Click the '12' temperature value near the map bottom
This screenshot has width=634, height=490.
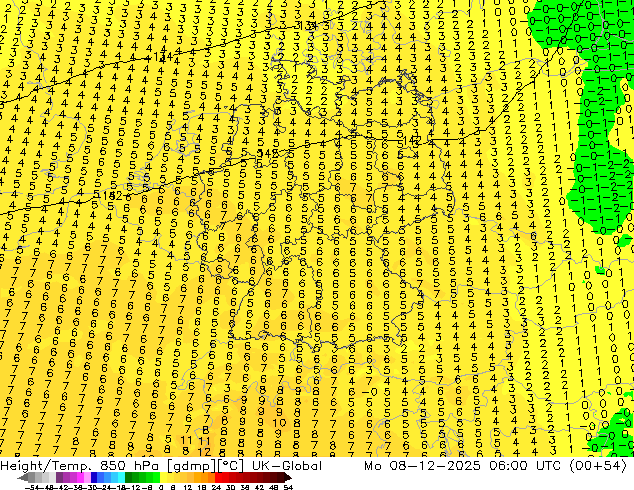pos(204,452)
